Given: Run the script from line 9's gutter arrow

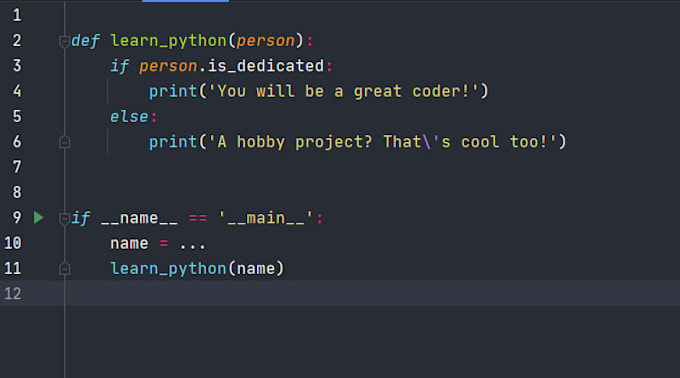Looking at the screenshot, I should click(x=39, y=218).
